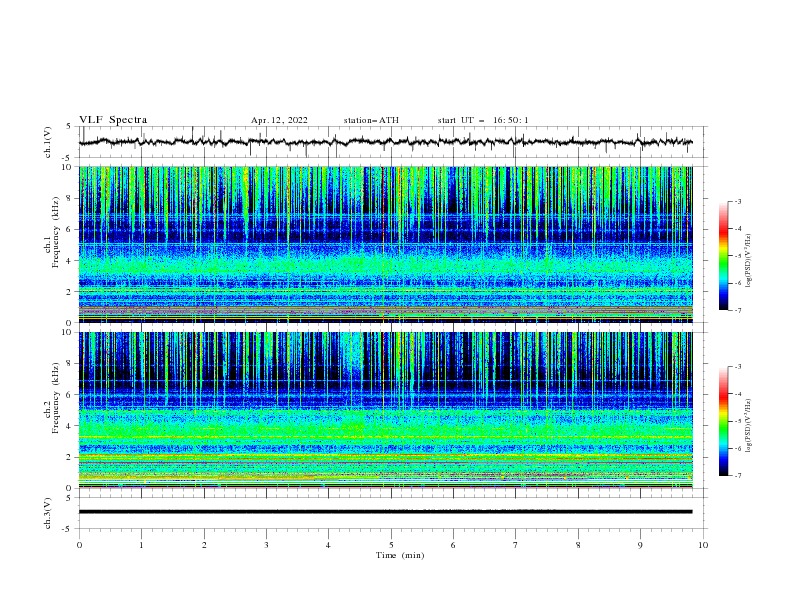Click the "1" minute tick label
The height and width of the screenshot is (612, 792).
click(141, 545)
